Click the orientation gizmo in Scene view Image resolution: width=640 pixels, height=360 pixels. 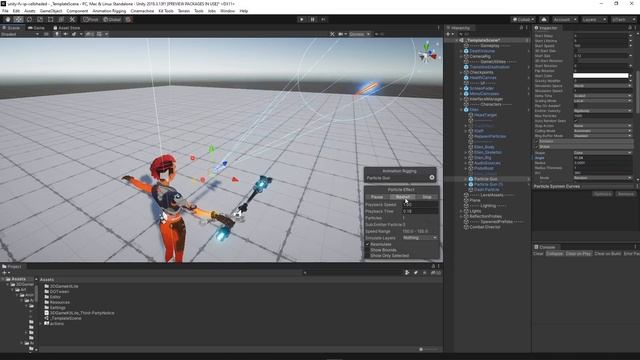point(427,52)
